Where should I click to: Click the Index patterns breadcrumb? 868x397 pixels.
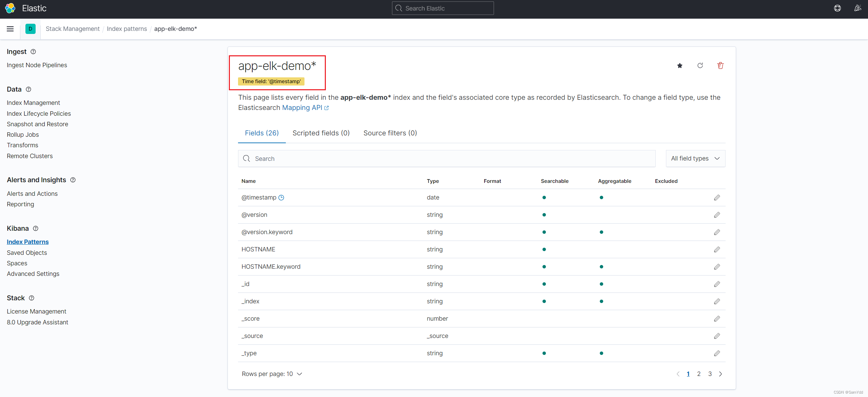point(127,29)
